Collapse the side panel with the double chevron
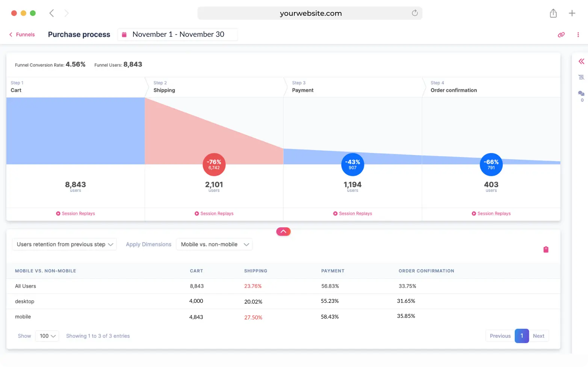Screen dimensions: 588x367 (581, 61)
